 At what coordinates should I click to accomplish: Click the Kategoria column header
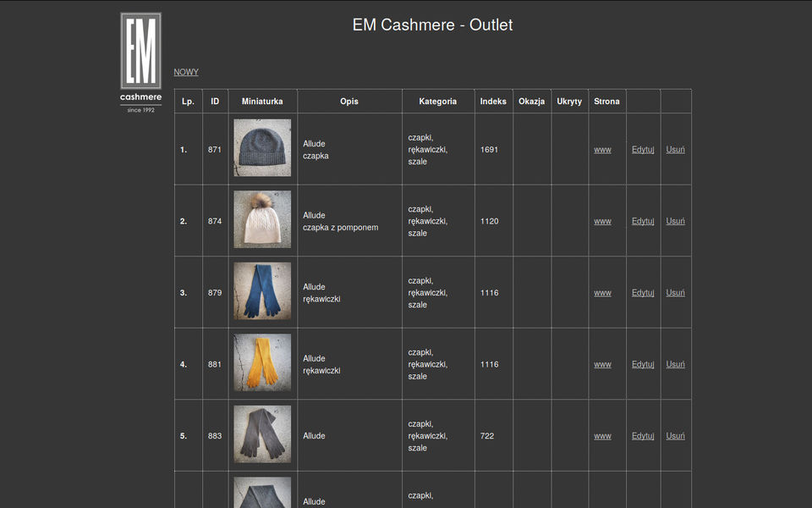(x=437, y=102)
